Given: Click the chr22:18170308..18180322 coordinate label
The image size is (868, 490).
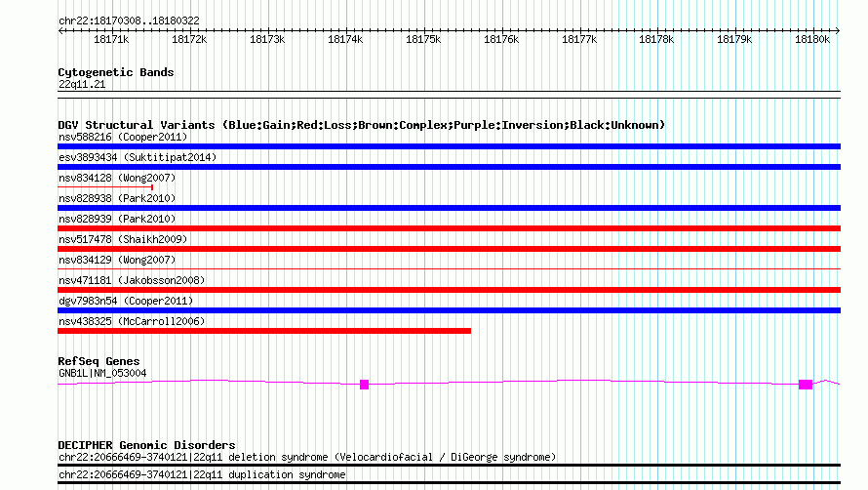Looking at the screenshot, I should pos(129,20).
